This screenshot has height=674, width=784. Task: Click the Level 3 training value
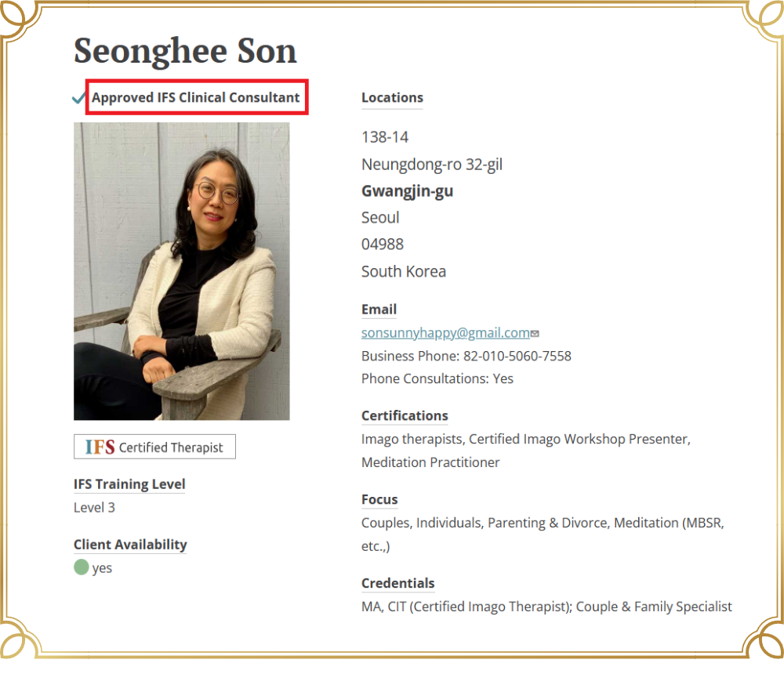(94, 508)
